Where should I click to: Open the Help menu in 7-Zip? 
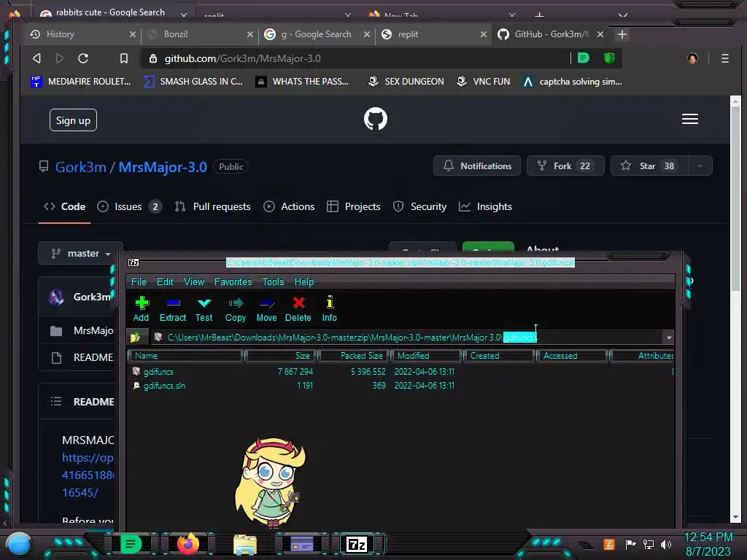click(304, 281)
